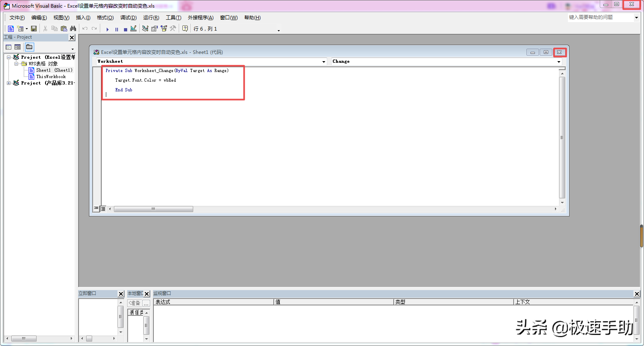The image size is (644, 346).
Task: Click the Copy toolbar icon
Action: 54,29
